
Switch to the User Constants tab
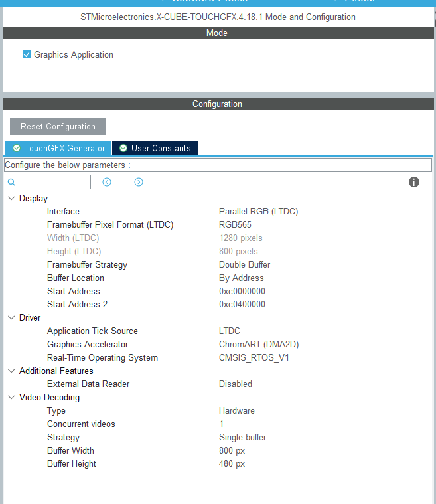[x=155, y=148]
